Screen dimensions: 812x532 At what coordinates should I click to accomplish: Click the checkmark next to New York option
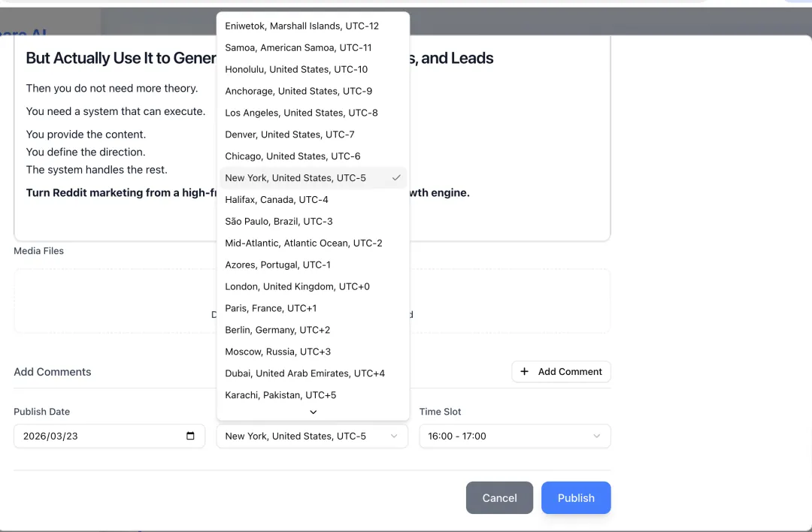(396, 177)
